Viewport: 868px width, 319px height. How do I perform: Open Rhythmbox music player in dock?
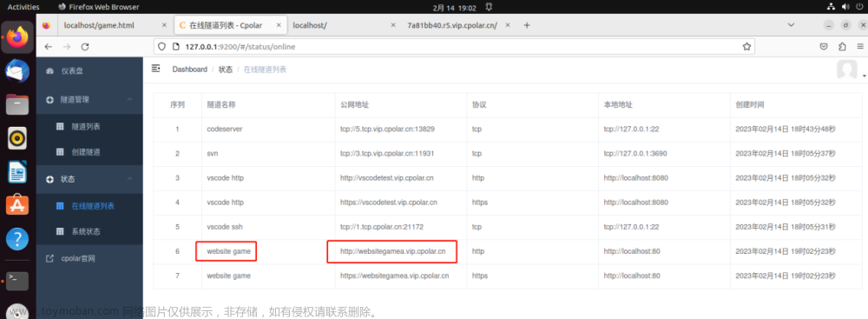[17, 138]
